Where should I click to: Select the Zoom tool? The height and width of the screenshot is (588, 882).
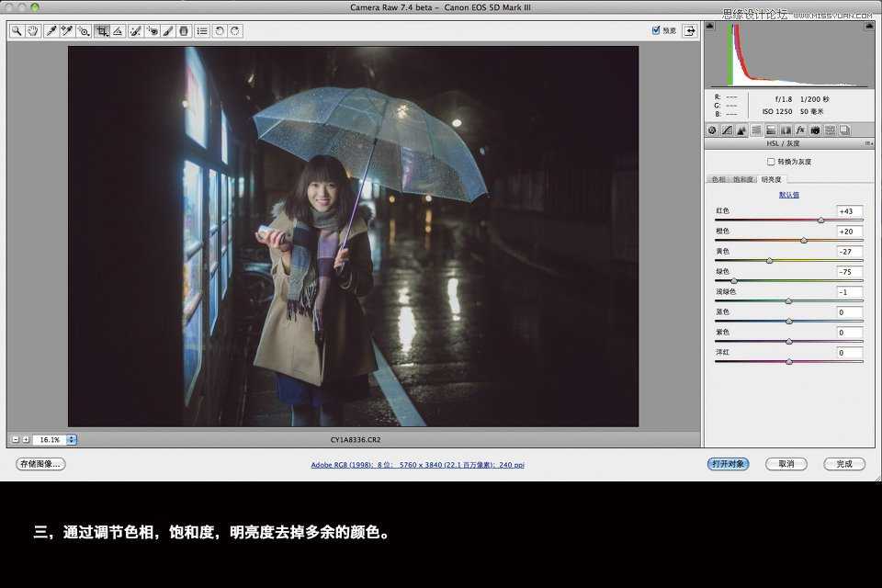click(16, 30)
